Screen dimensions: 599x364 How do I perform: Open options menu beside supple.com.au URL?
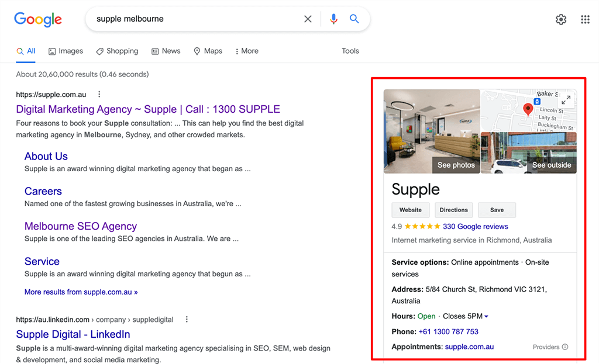tap(99, 94)
